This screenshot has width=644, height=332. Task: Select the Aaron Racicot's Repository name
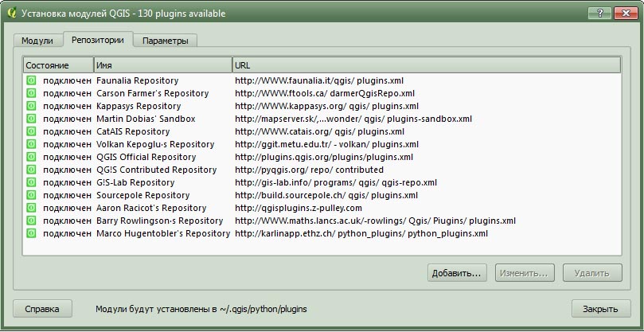(151, 208)
